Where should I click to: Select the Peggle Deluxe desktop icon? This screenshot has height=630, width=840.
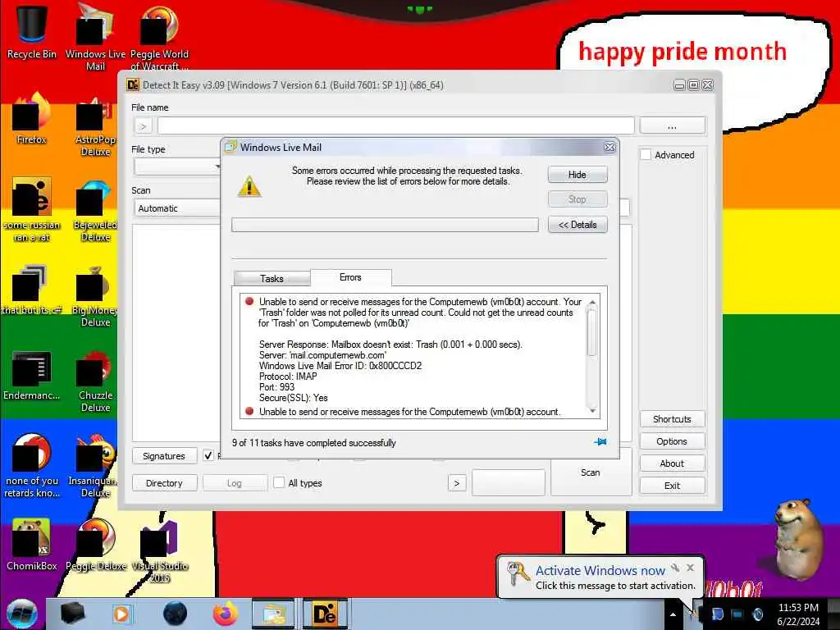pos(95,545)
